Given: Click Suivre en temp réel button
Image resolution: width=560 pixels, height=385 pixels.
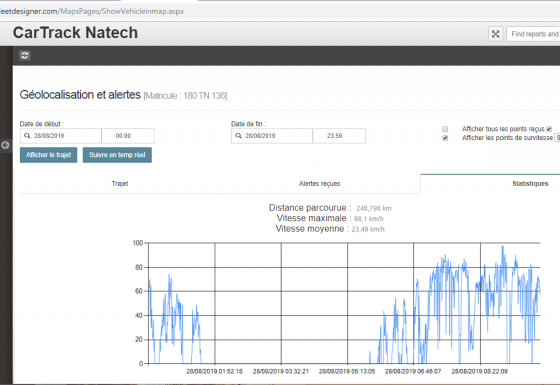Looking at the screenshot, I should tap(117, 155).
